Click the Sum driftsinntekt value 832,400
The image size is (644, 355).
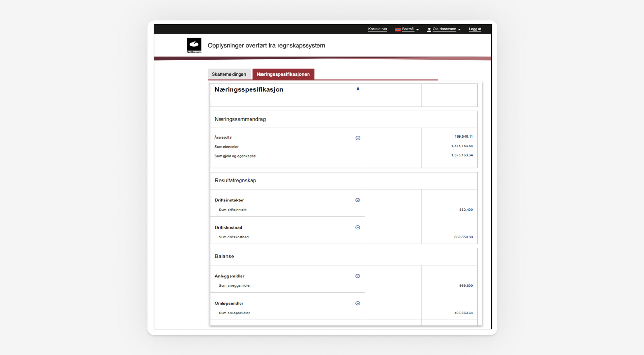466,210
